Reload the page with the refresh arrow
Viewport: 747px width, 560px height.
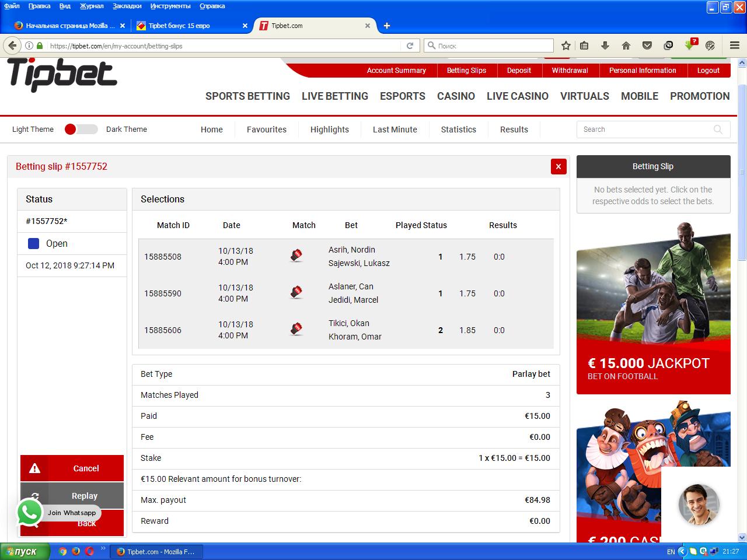click(x=410, y=45)
